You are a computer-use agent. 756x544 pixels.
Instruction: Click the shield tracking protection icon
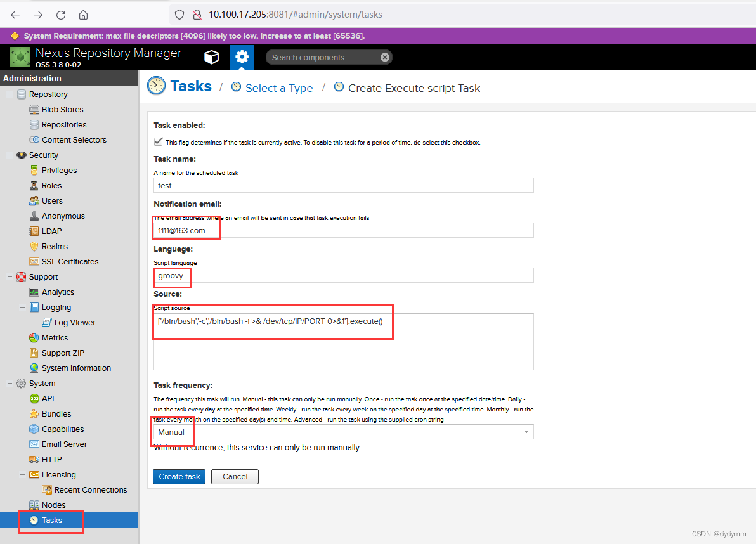(x=179, y=15)
